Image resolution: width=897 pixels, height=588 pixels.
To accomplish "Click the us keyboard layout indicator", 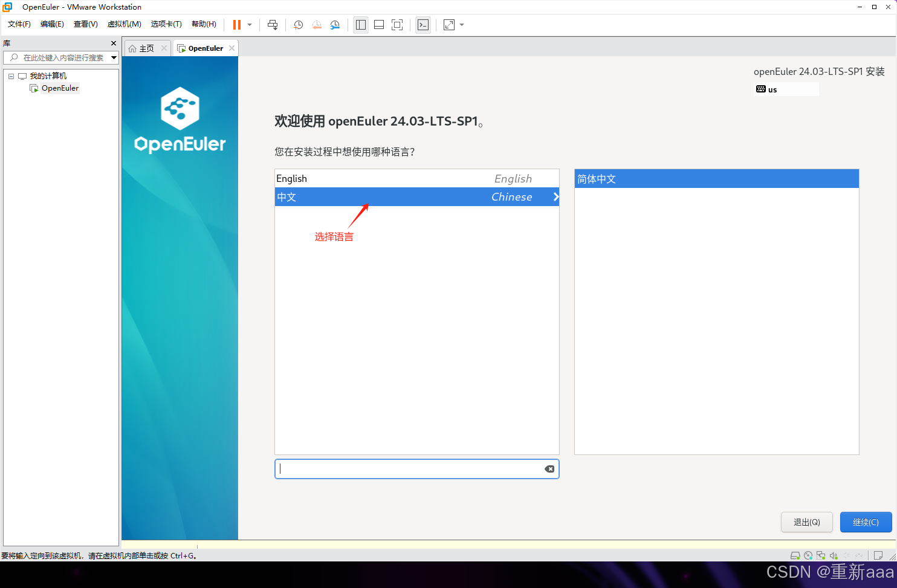I will coord(786,89).
